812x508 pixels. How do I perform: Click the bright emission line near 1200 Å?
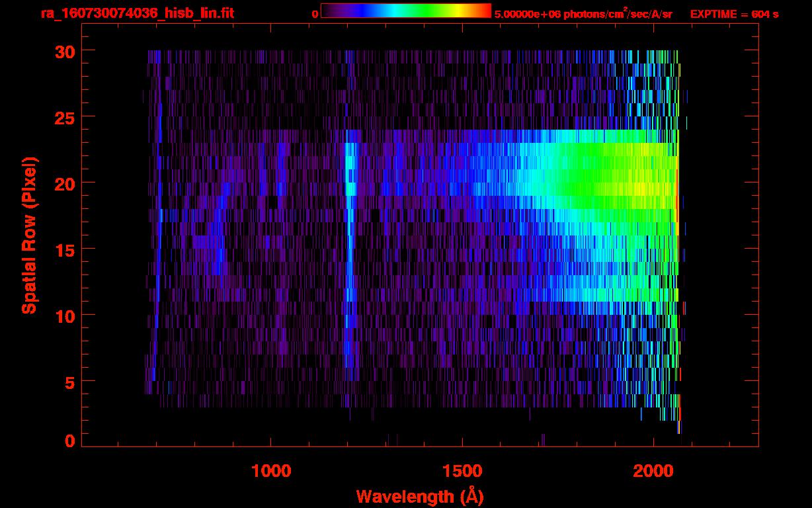(350, 185)
